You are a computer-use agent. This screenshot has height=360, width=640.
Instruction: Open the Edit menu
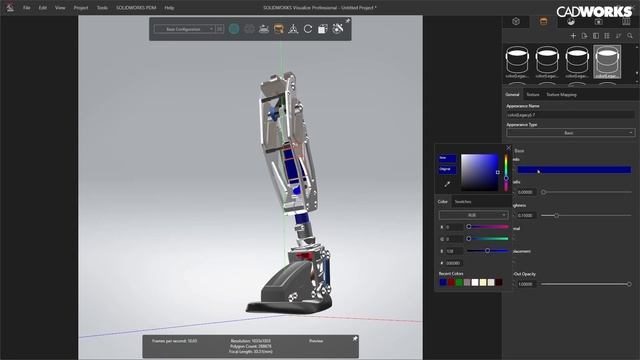tap(42, 8)
